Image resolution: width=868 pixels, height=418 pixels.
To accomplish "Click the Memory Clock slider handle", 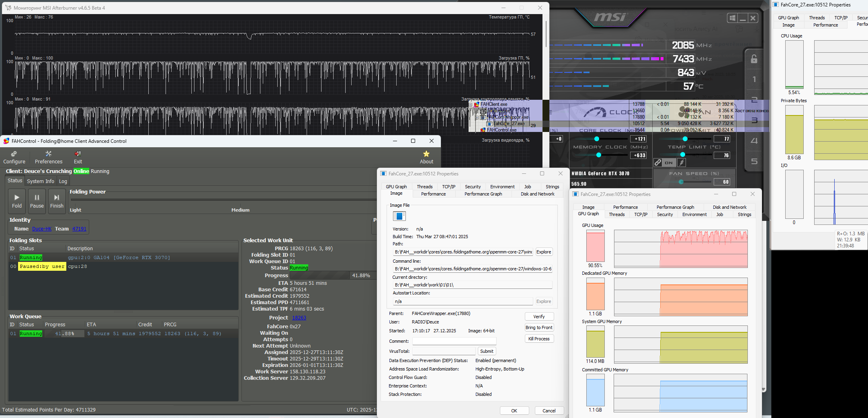I will (599, 155).
